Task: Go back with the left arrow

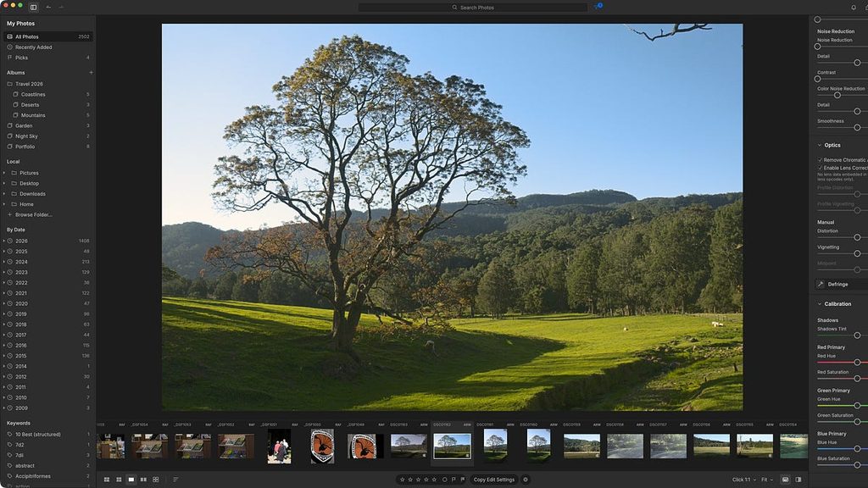Action: (x=48, y=7)
